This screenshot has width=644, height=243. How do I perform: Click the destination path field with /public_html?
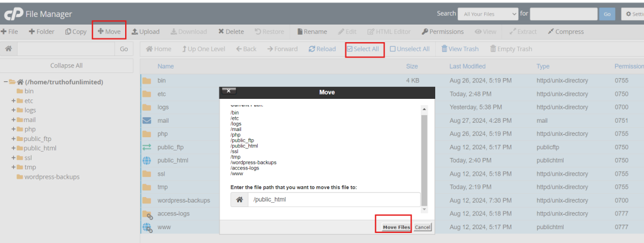tap(334, 200)
